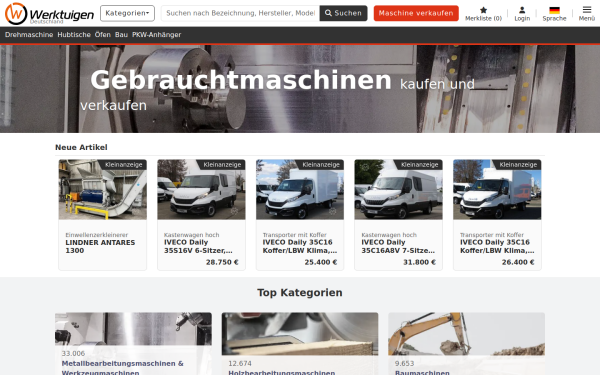Viewport: 600px width, 375px height.
Task: Open the LINDNER ANTARES 1300 thumbnail
Action: click(103, 189)
